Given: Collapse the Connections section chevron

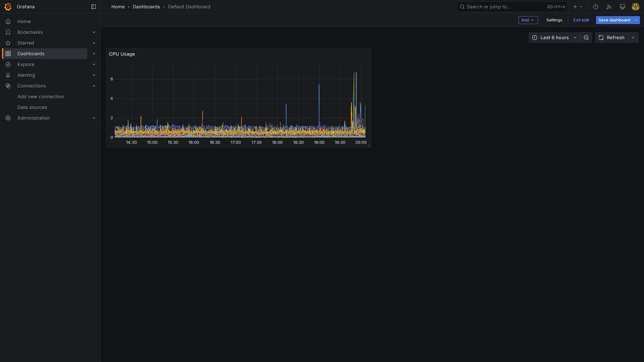Looking at the screenshot, I should (94, 86).
